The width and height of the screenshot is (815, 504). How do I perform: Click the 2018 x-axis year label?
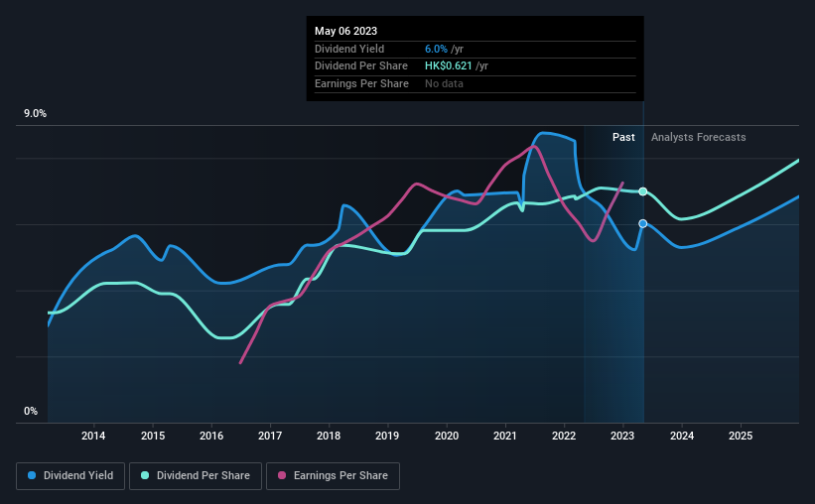pyautogui.click(x=329, y=436)
